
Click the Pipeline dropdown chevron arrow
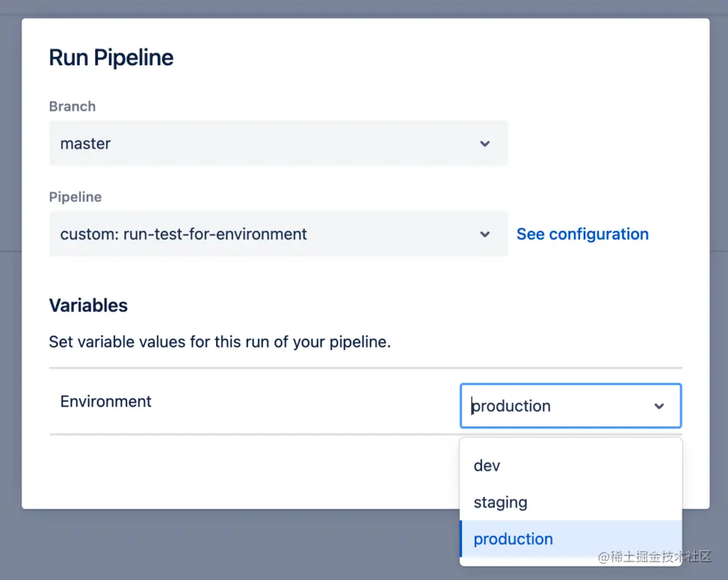(485, 234)
